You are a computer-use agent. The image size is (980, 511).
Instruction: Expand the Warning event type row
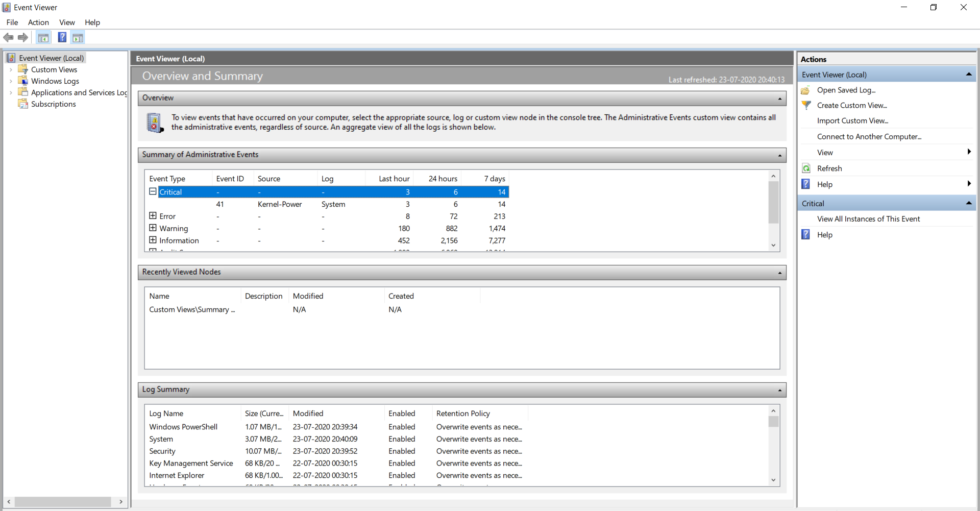(x=153, y=228)
